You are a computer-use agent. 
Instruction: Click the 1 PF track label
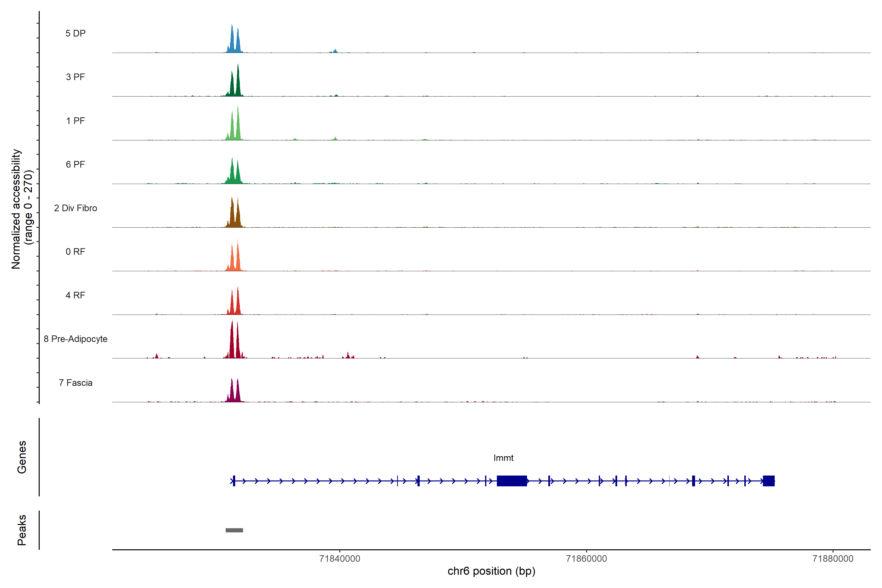pyautogui.click(x=75, y=121)
